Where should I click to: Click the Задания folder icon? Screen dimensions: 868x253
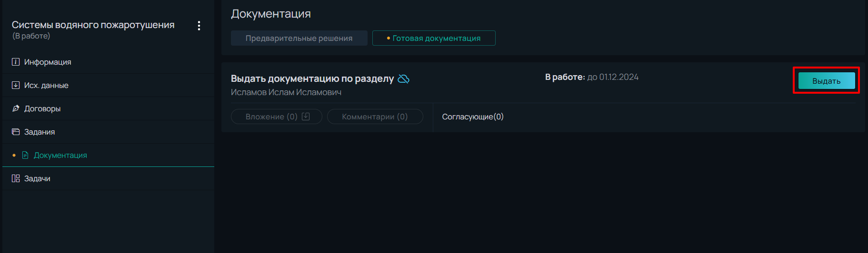point(16,132)
